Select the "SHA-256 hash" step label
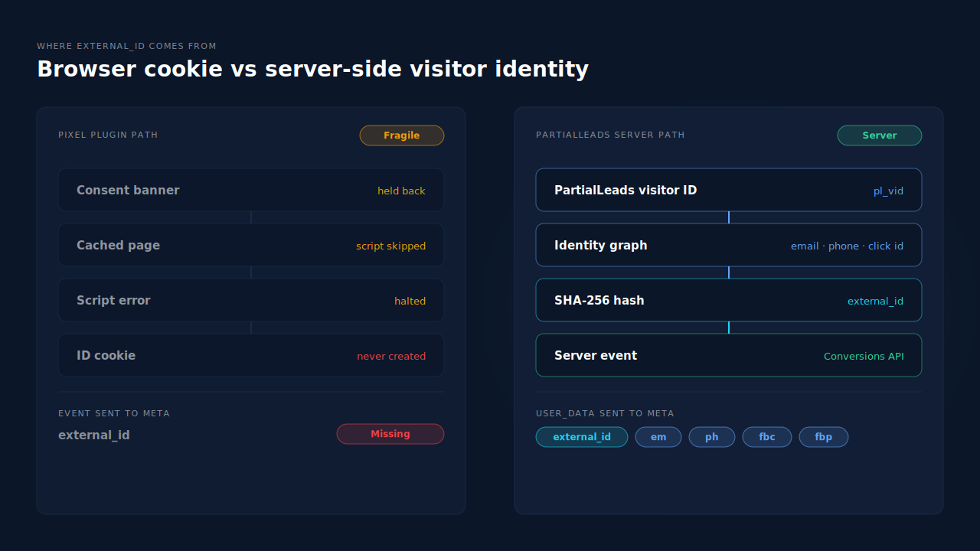Screen dimensions: 980x551 [x=599, y=301]
